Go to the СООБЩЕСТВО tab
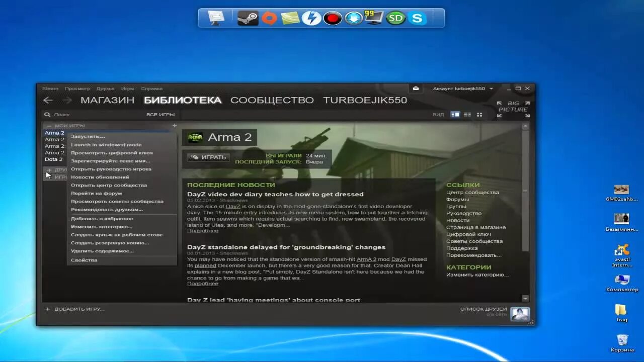 pyautogui.click(x=272, y=100)
